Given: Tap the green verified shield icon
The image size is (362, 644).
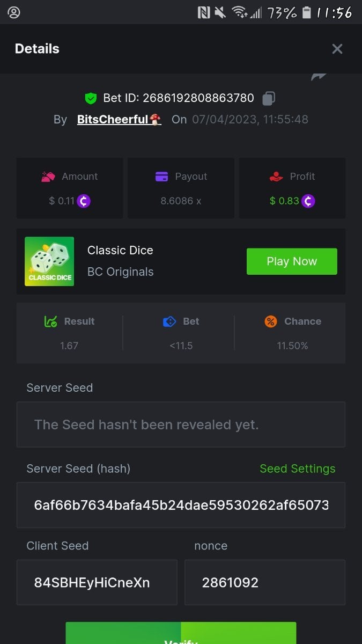Looking at the screenshot, I should click(91, 98).
